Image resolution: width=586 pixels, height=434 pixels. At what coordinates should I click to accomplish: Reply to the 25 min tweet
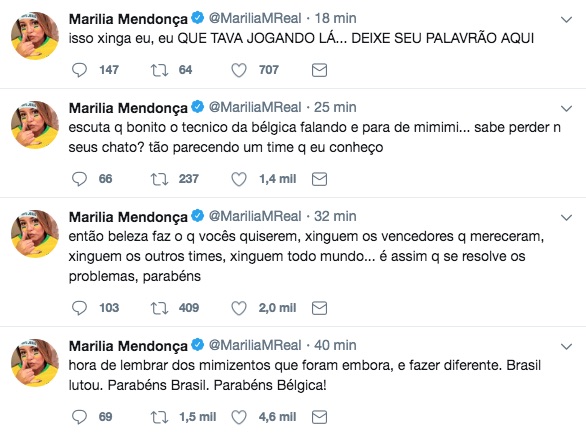79,179
